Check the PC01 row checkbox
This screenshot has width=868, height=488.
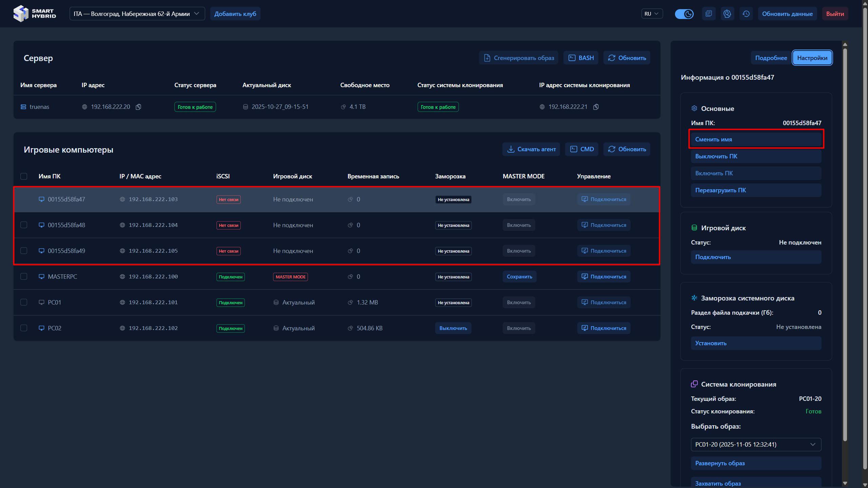pos(24,302)
